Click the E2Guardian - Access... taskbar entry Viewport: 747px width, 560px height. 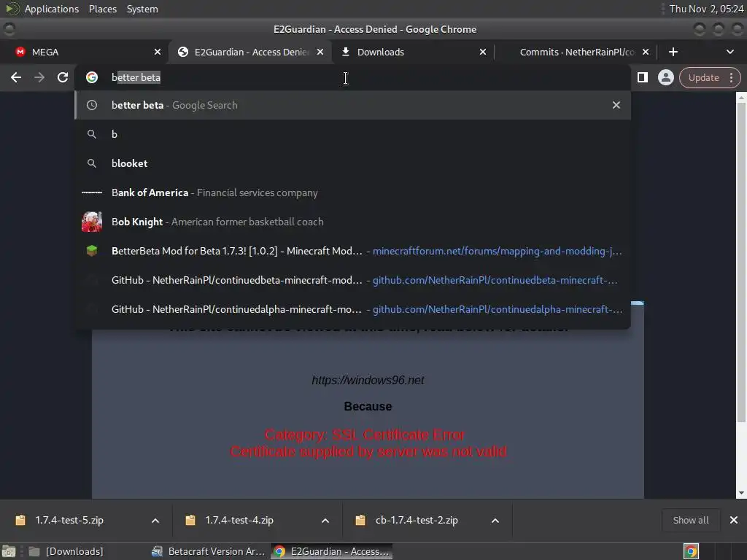332,551
